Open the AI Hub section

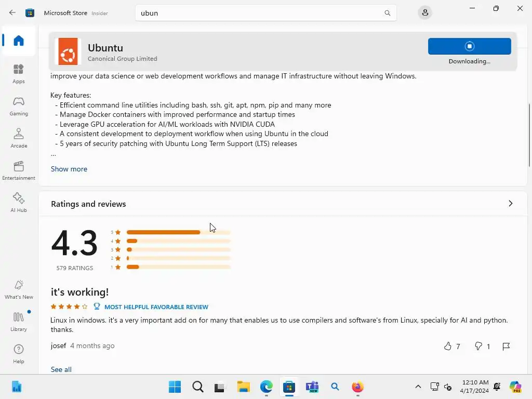pos(19,203)
